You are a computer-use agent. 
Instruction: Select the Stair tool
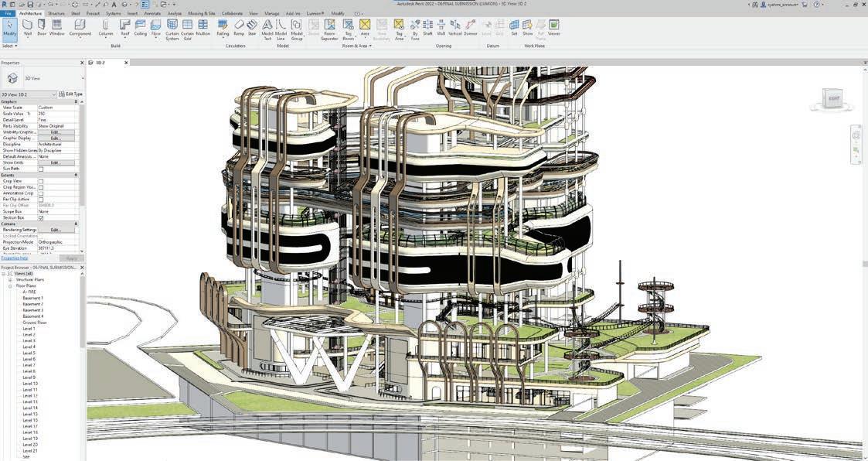[252, 28]
